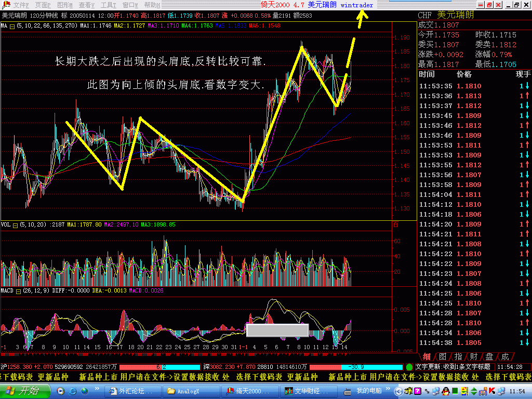The image size is (532, 399).
Task: Open the 我的电脑 toolbar on taskbar
Action: (369, 391)
